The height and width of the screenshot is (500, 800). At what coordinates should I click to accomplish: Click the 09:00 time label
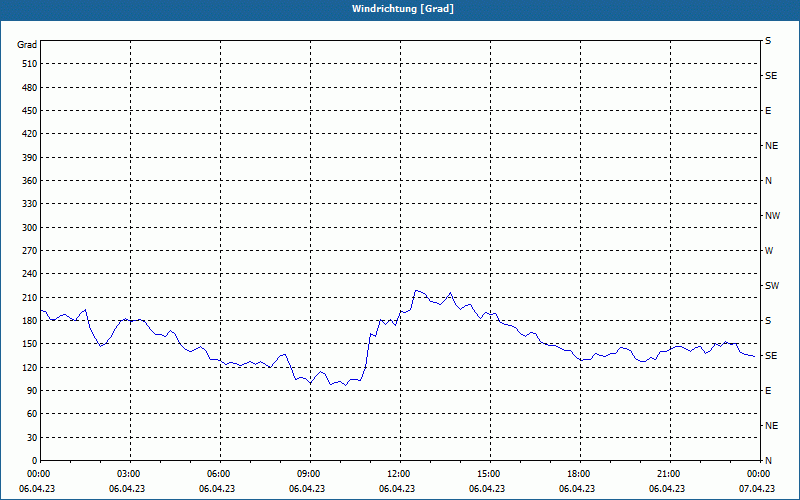tap(307, 474)
